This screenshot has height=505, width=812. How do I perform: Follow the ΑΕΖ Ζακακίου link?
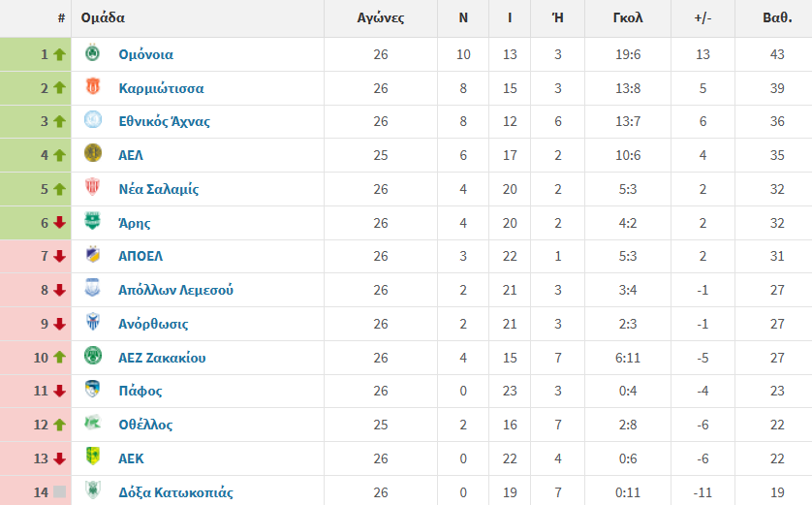coord(162,358)
